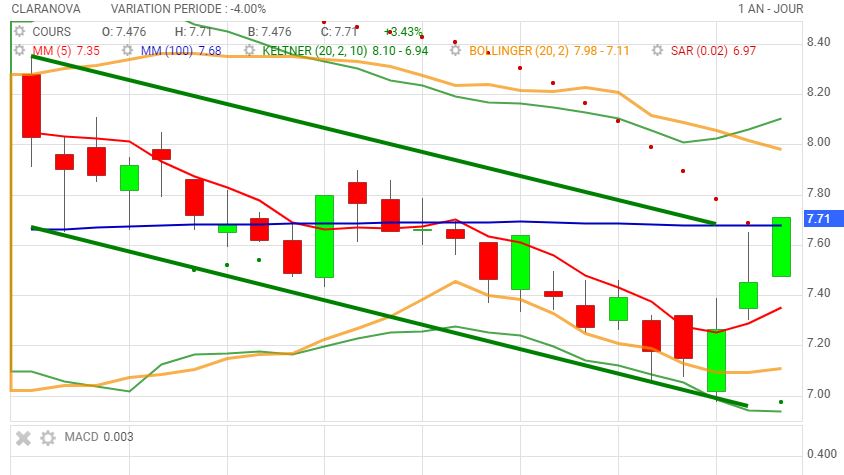This screenshot has width=844, height=475.
Task: Click the 8.00 price axis label
Action: tap(818, 142)
